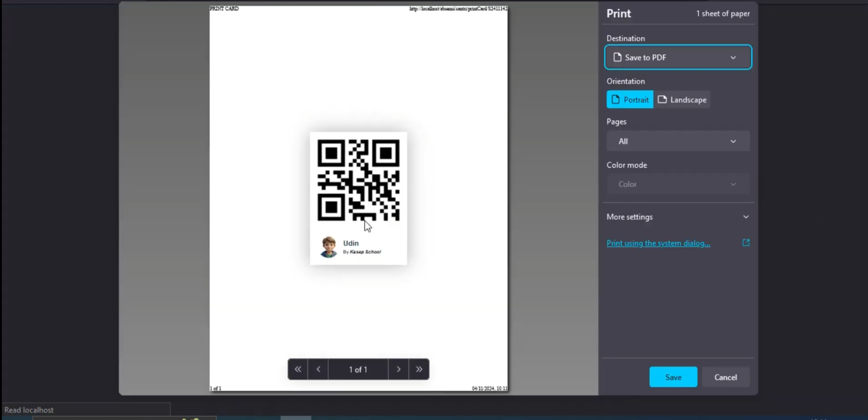The width and height of the screenshot is (868, 420).
Task: Click '1 sheet of paper' text
Action: tap(723, 14)
